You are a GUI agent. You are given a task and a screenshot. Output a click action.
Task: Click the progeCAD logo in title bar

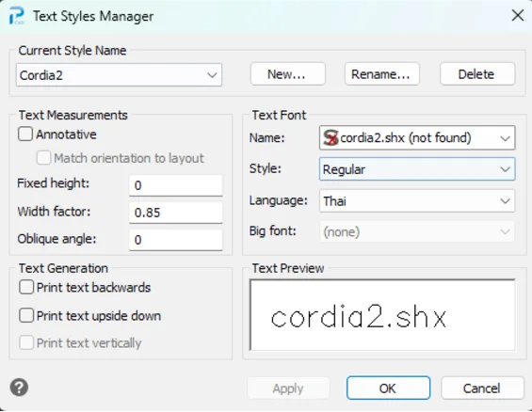(17, 16)
